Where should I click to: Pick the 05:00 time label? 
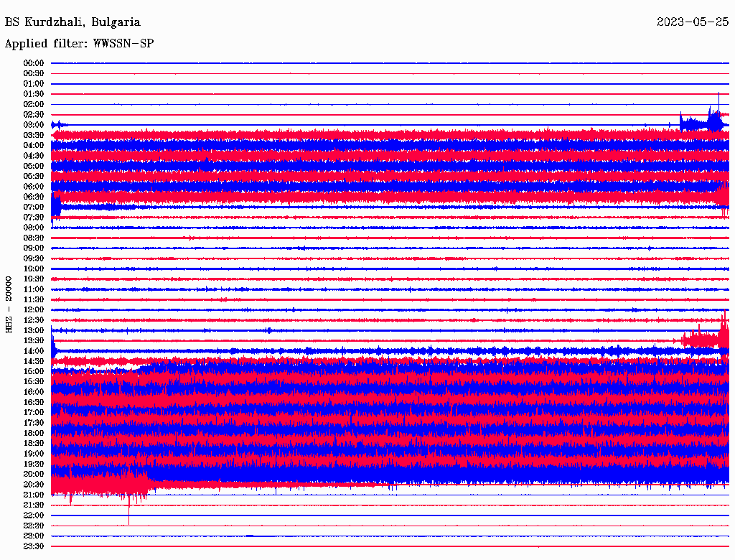pos(34,166)
